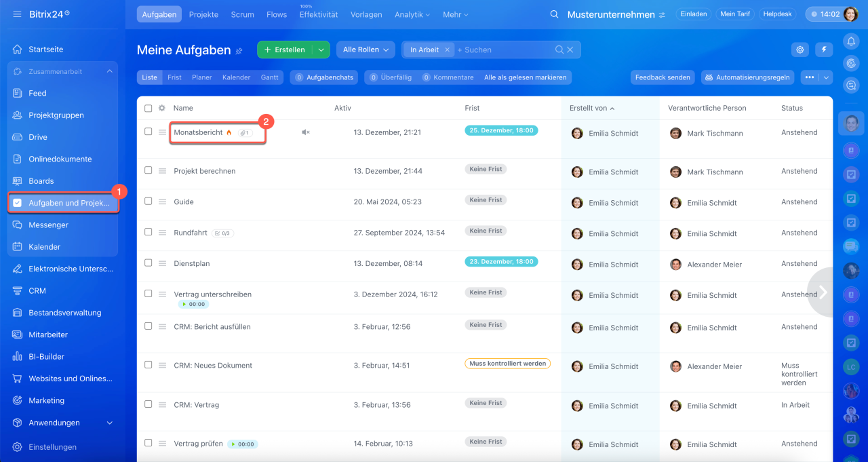Open CRM in the left sidebar
The width and height of the screenshot is (868, 462).
coord(37,290)
